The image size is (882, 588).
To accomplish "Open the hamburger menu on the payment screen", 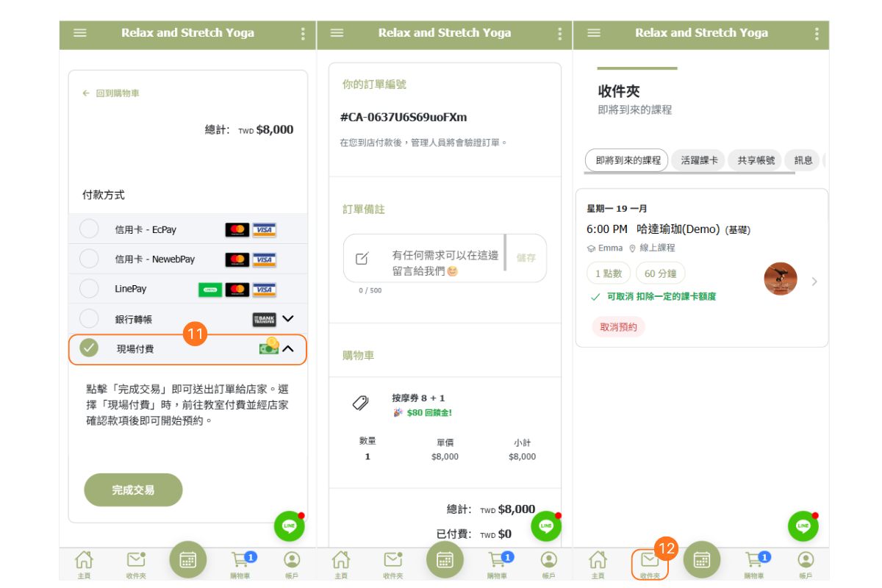I will 80,33.
